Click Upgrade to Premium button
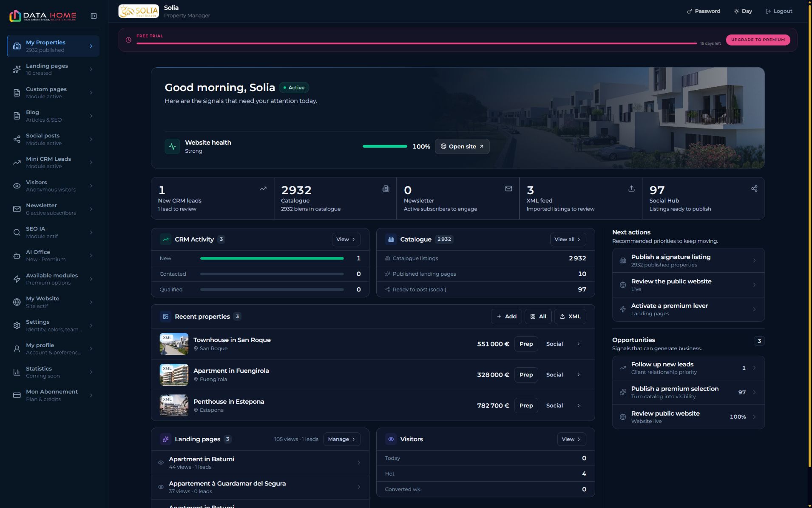This screenshot has width=812, height=508. coord(758,40)
